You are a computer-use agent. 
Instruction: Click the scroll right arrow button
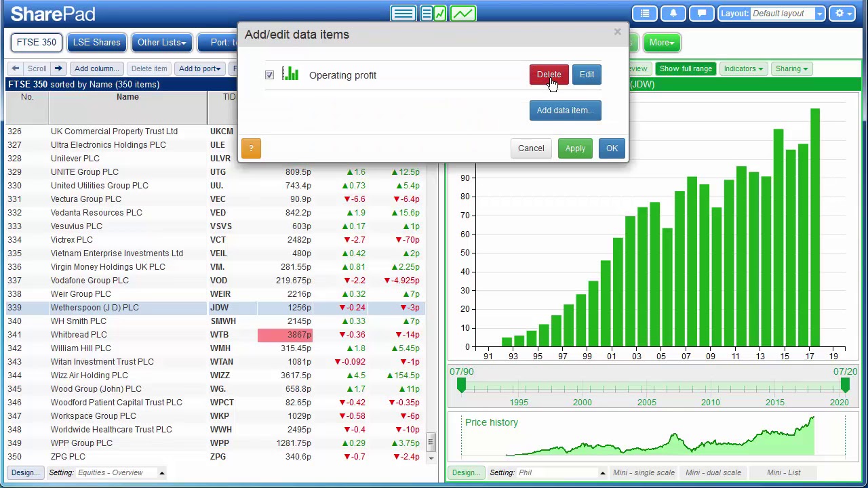point(58,68)
